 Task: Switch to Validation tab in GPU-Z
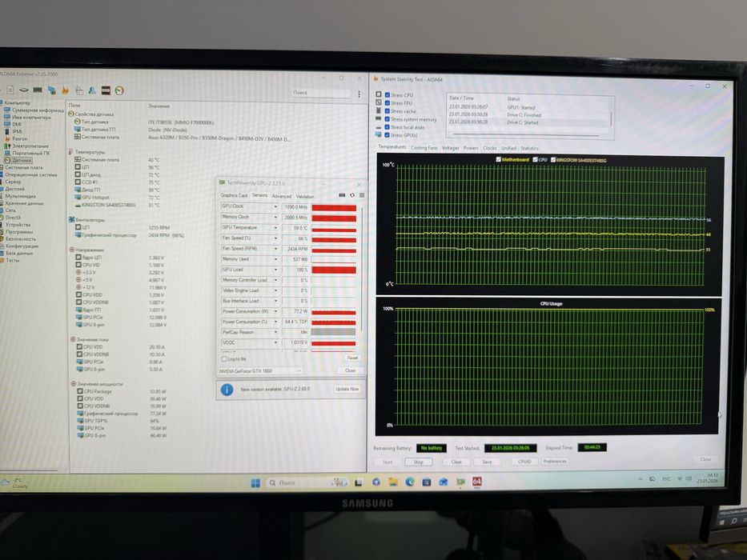[305, 196]
